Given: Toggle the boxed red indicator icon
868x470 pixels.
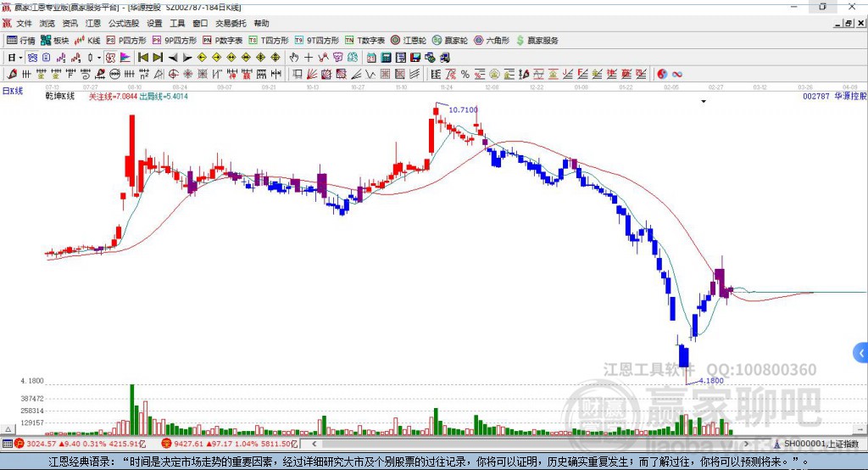Looking at the screenshot, I should [x=111, y=58].
